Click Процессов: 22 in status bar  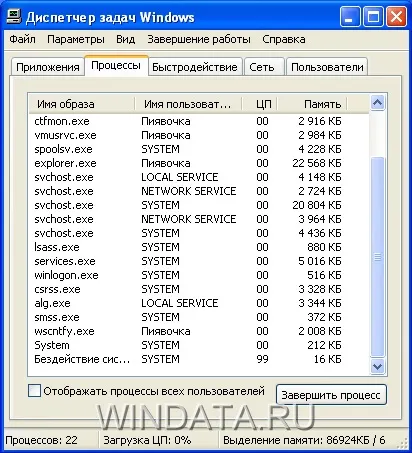[41, 440]
